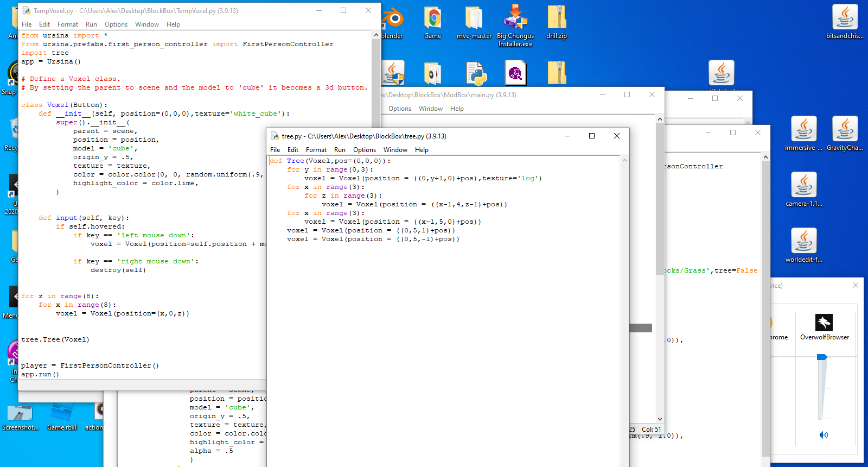Open Options menu in main.py window

coord(400,109)
